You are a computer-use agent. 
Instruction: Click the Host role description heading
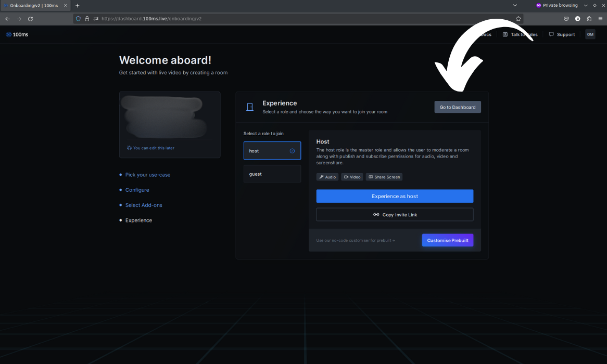(x=323, y=141)
